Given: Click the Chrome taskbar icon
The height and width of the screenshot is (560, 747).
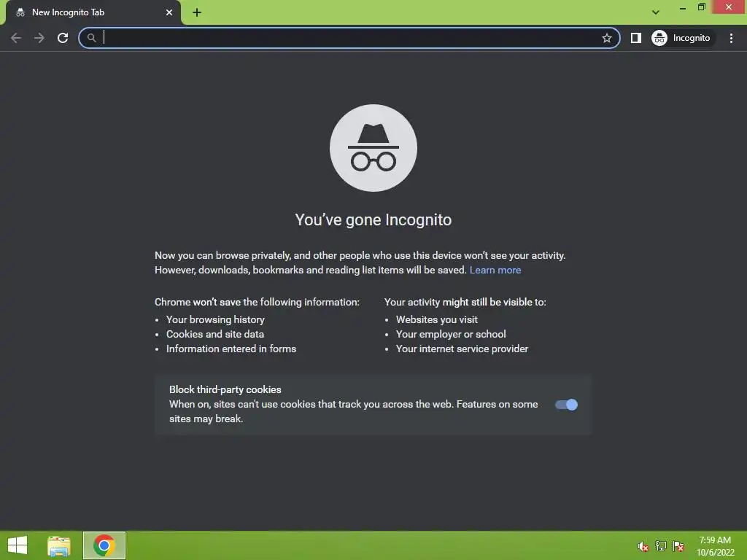Looking at the screenshot, I should [104, 545].
